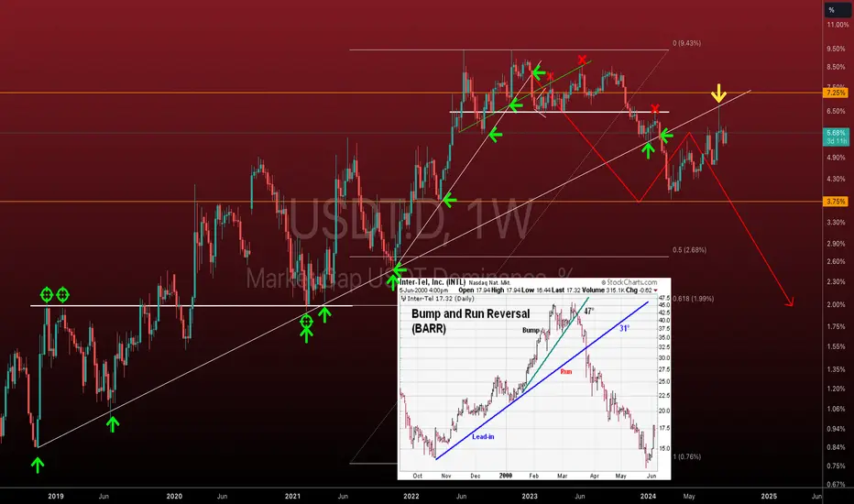Click the 2022 label on time axis
The image size is (854, 504).
[x=411, y=497]
